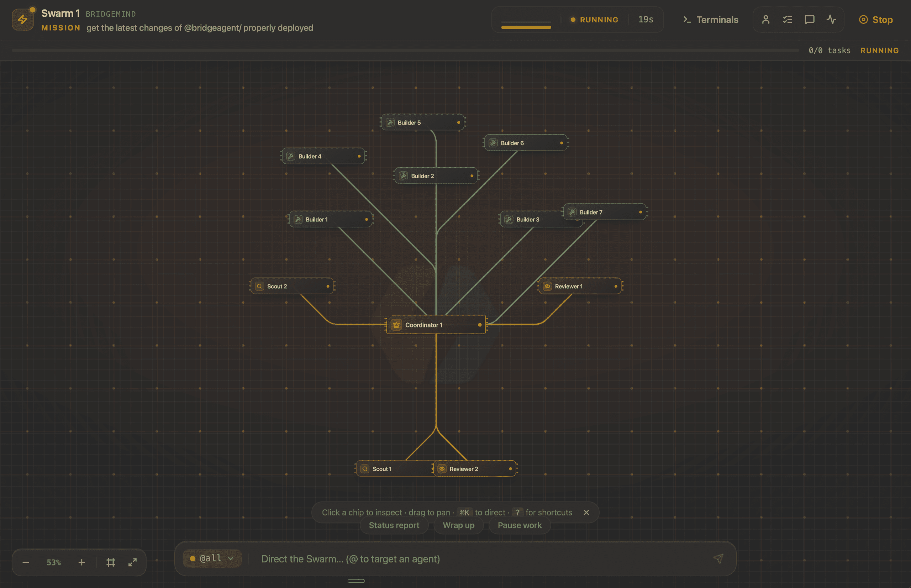Inspect the Builder 2 chip label
Viewport: 911px width, 588px height.
(x=422, y=176)
